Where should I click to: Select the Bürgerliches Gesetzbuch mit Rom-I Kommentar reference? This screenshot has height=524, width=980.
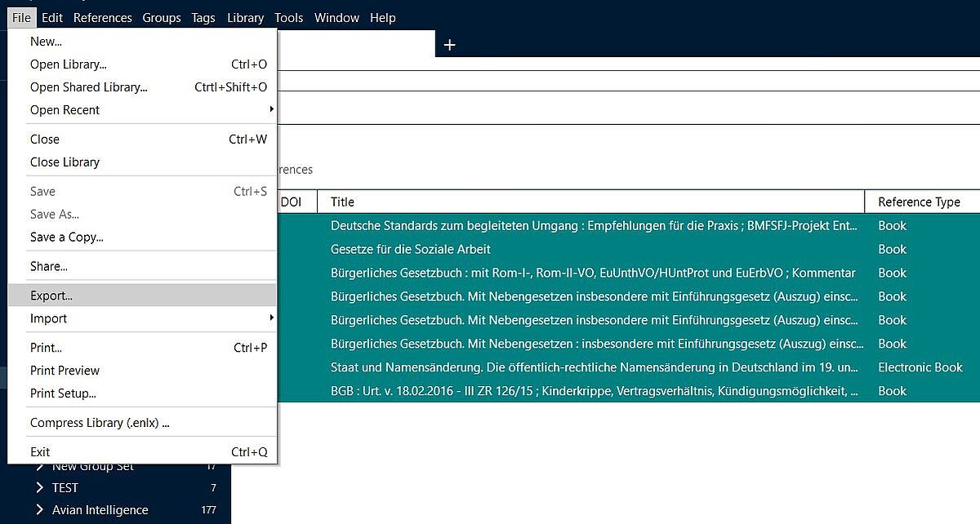593,273
